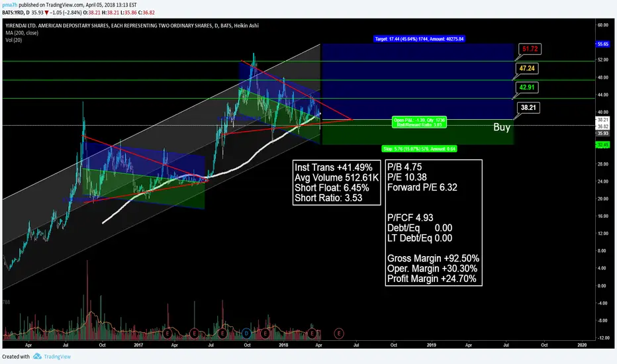Screen dimensions: 617x364
Task: Click the 2019 label on time axis
Action: (x=431, y=345)
